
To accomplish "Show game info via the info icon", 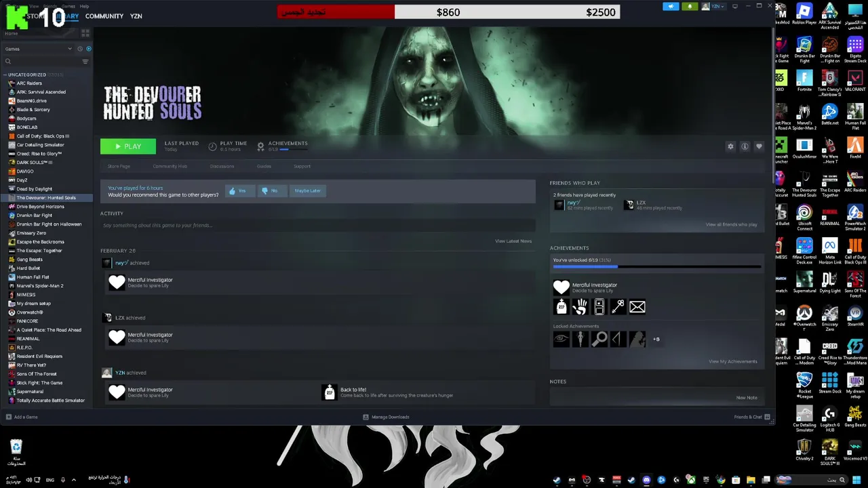I will pyautogui.click(x=745, y=146).
